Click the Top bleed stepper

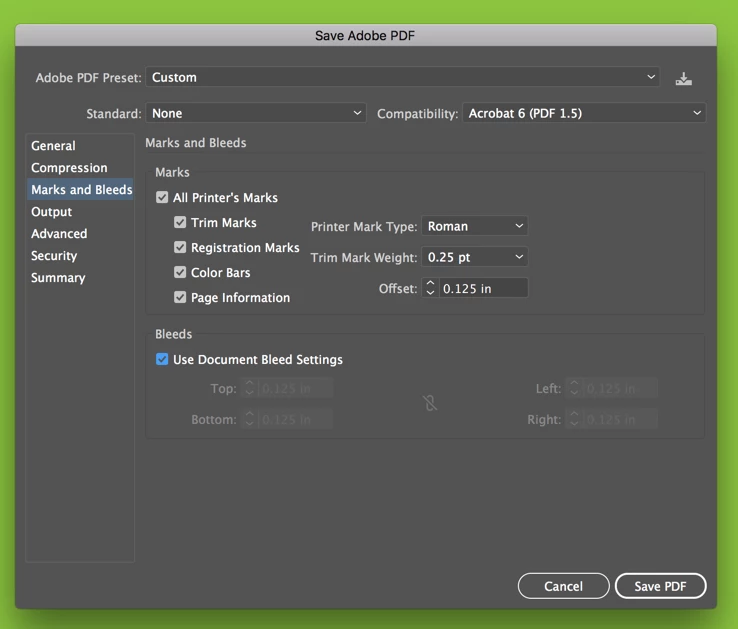pos(249,388)
